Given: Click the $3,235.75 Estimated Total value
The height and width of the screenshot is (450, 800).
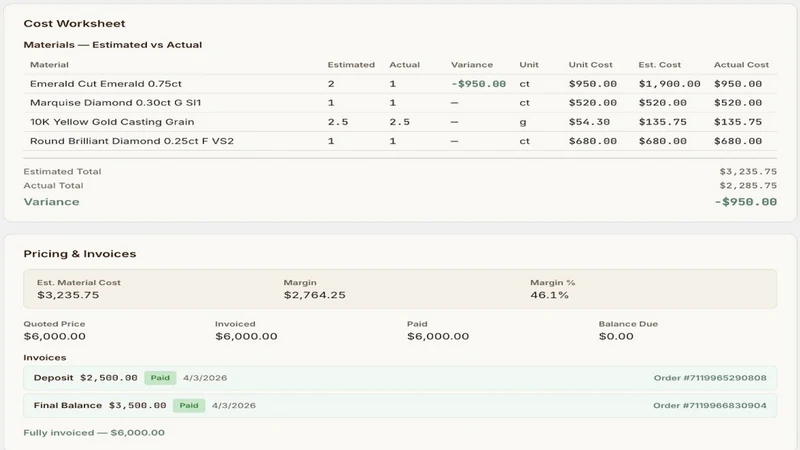Looking at the screenshot, I should pyautogui.click(x=748, y=171).
